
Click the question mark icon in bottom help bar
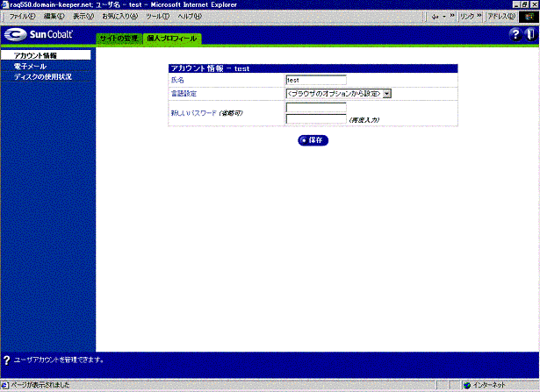(x=7, y=360)
